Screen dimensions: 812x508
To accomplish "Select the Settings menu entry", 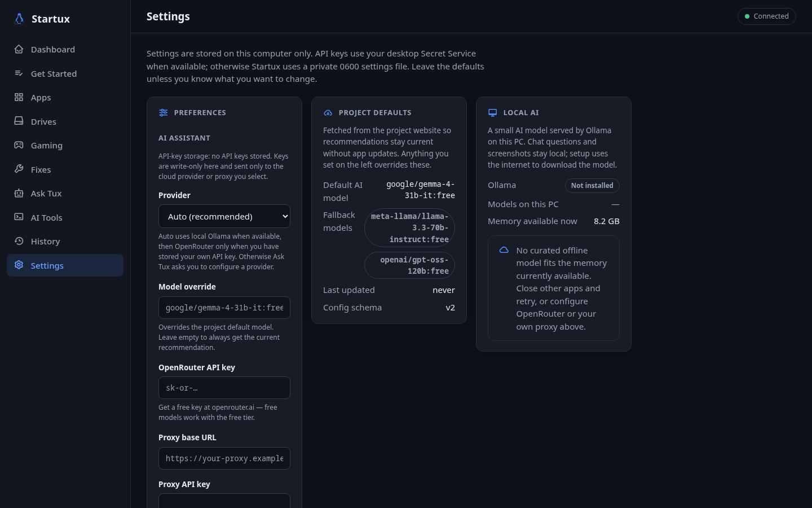I will (65, 265).
